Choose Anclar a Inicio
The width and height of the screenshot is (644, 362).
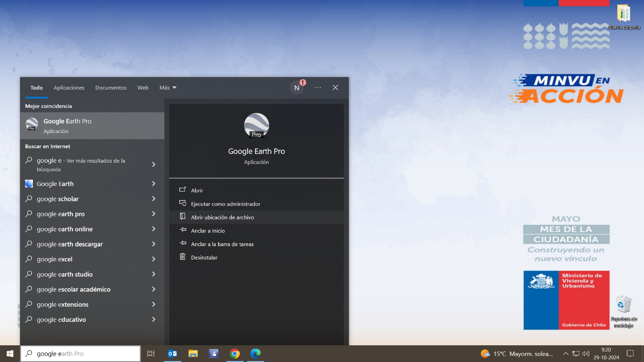[257, 230]
